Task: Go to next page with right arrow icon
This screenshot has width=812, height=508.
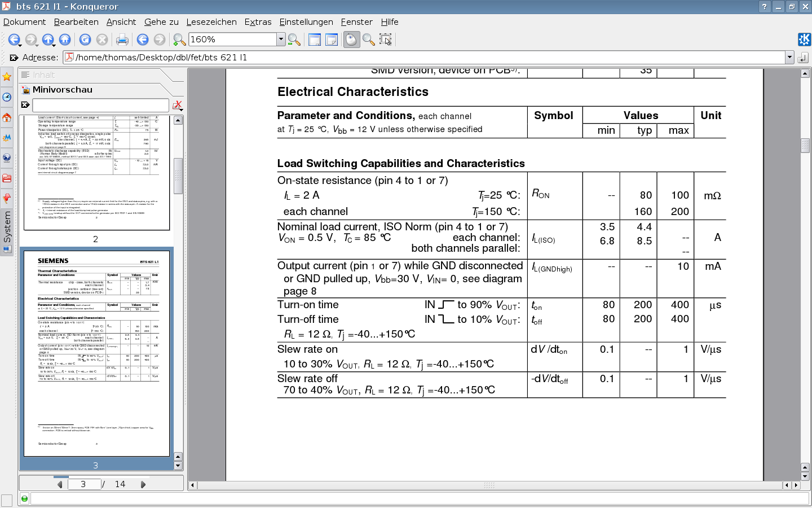Action: click(160, 39)
